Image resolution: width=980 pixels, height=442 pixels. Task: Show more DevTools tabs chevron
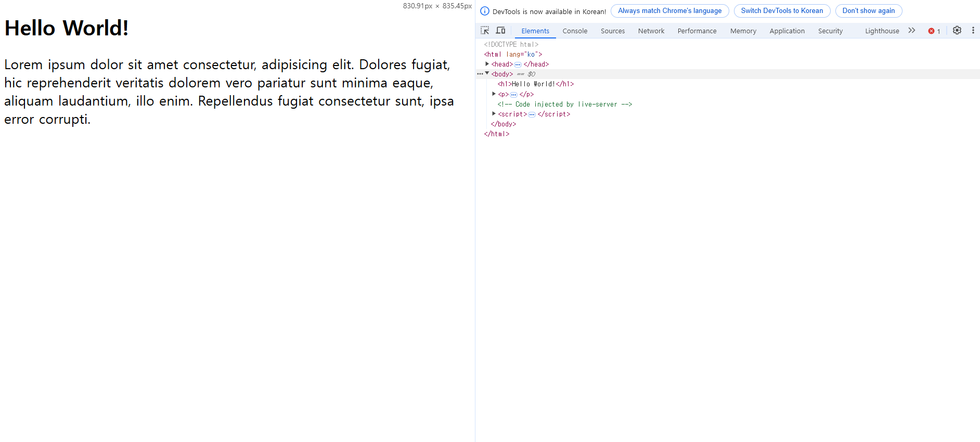(912, 31)
